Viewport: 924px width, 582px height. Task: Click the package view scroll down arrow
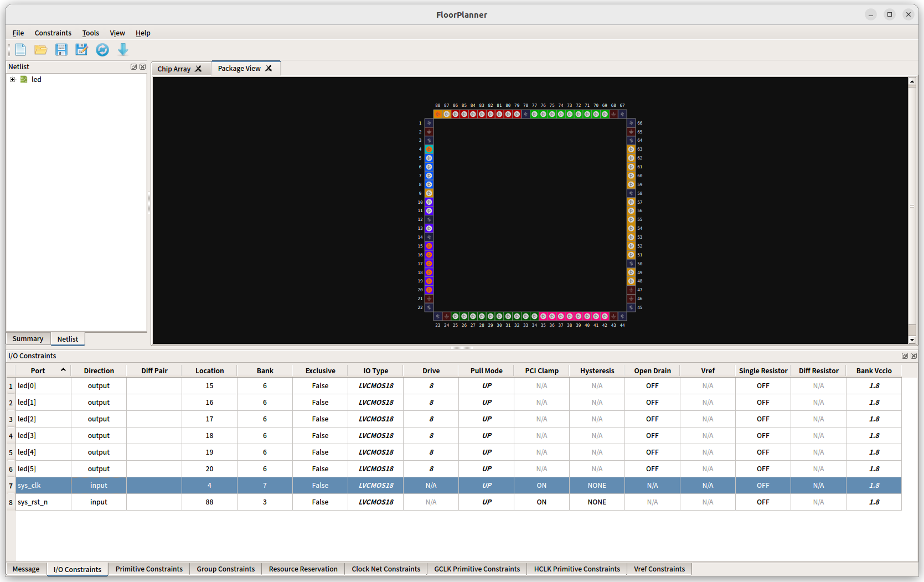912,340
